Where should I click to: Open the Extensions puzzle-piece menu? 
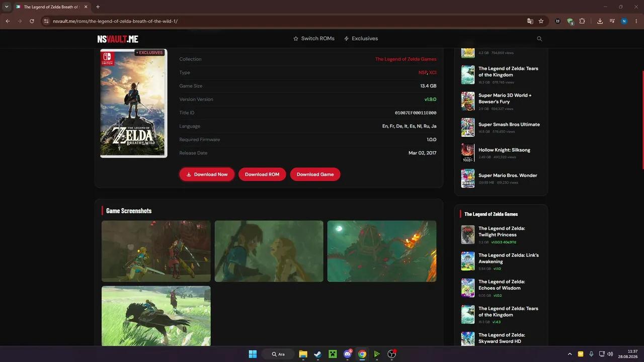(x=582, y=21)
